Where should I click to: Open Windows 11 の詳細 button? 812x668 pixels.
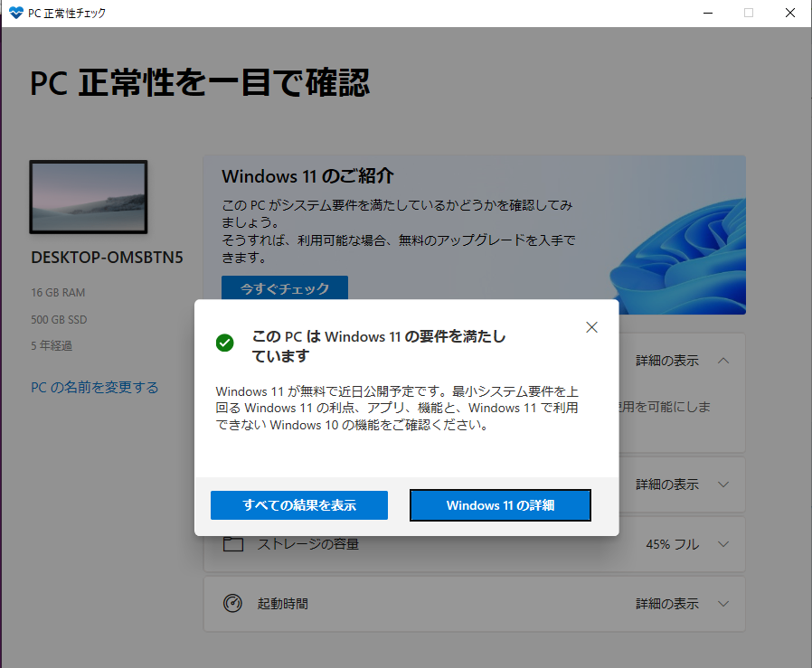click(500, 505)
